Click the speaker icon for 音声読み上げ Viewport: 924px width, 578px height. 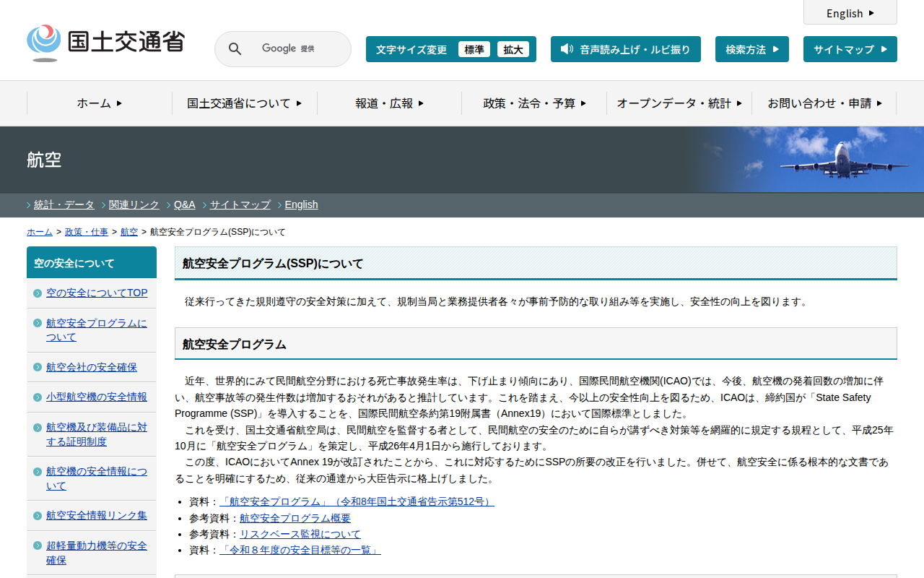567,49
